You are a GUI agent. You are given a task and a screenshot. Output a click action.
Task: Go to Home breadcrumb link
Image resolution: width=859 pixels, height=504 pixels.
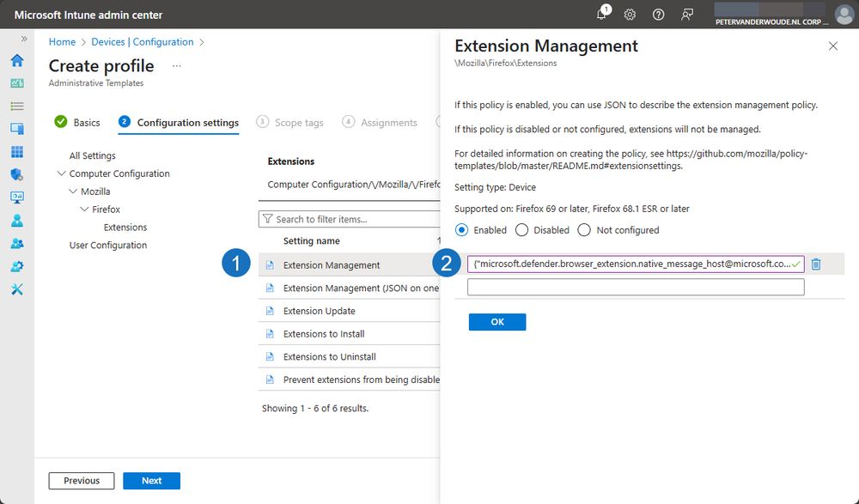62,41
